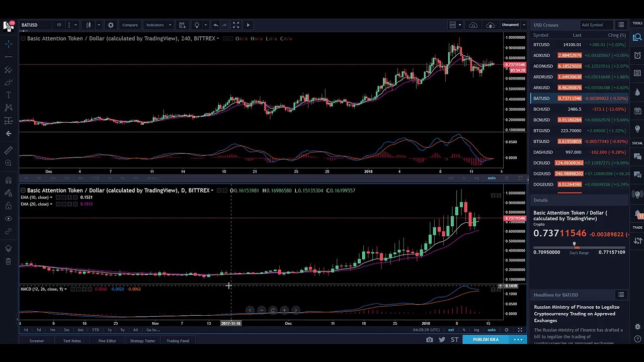Open the Indicators dialog
Screen dimensions: 644x362
point(155,25)
